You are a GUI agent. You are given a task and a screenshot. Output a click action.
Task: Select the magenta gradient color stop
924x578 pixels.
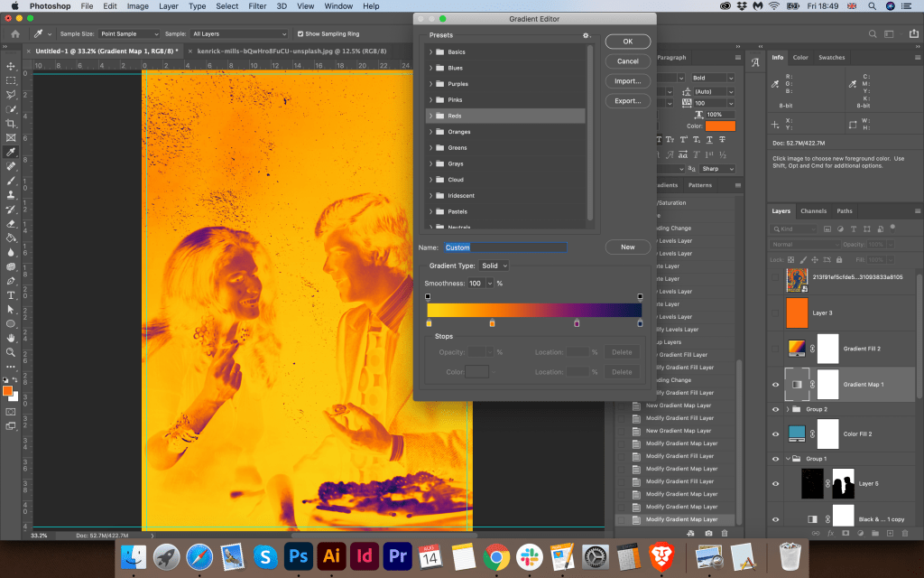pyautogui.click(x=577, y=322)
